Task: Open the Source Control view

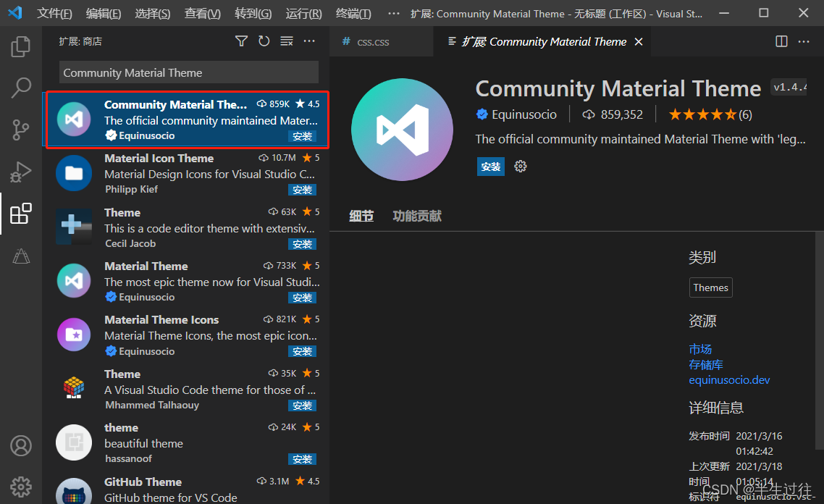Action: click(x=20, y=130)
